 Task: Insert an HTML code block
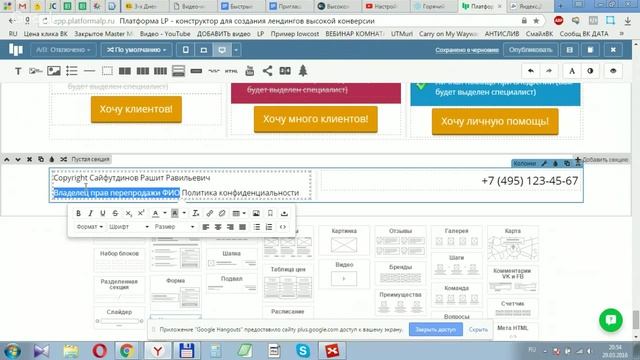pyautogui.click(x=231, y=71)
